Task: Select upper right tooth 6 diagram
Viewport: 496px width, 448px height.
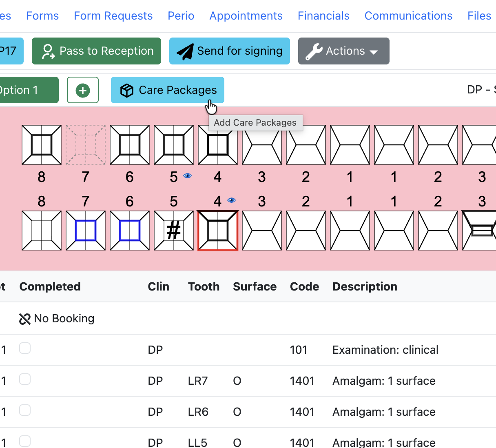Action: click(130, 145)
